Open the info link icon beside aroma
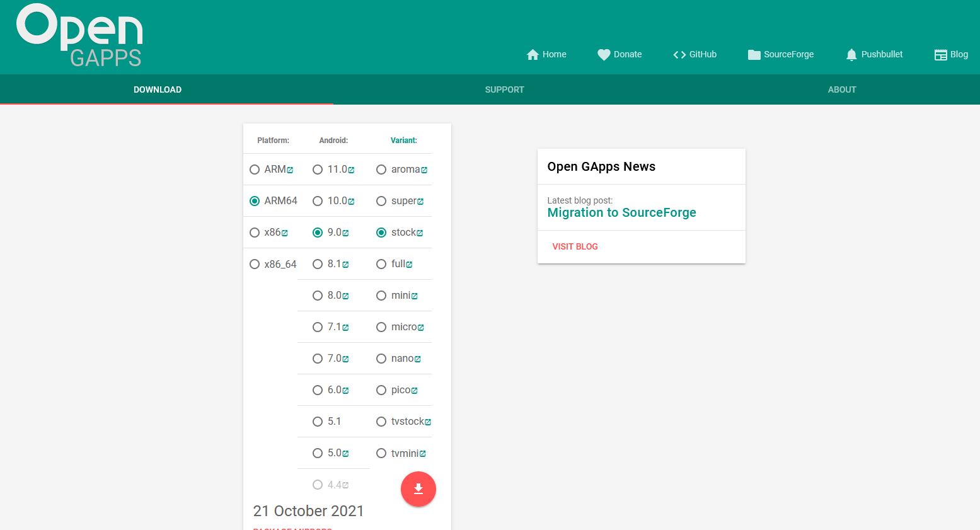 coord(424,170)
